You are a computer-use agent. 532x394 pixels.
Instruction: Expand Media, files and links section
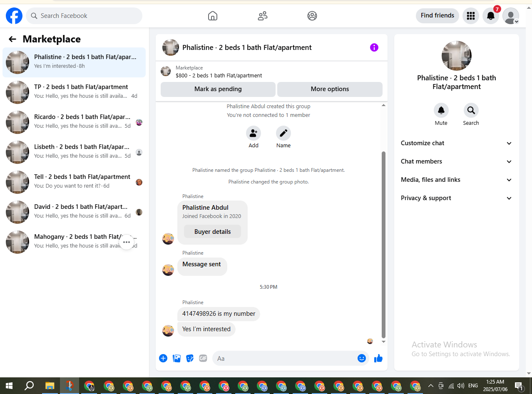point(457,180)
